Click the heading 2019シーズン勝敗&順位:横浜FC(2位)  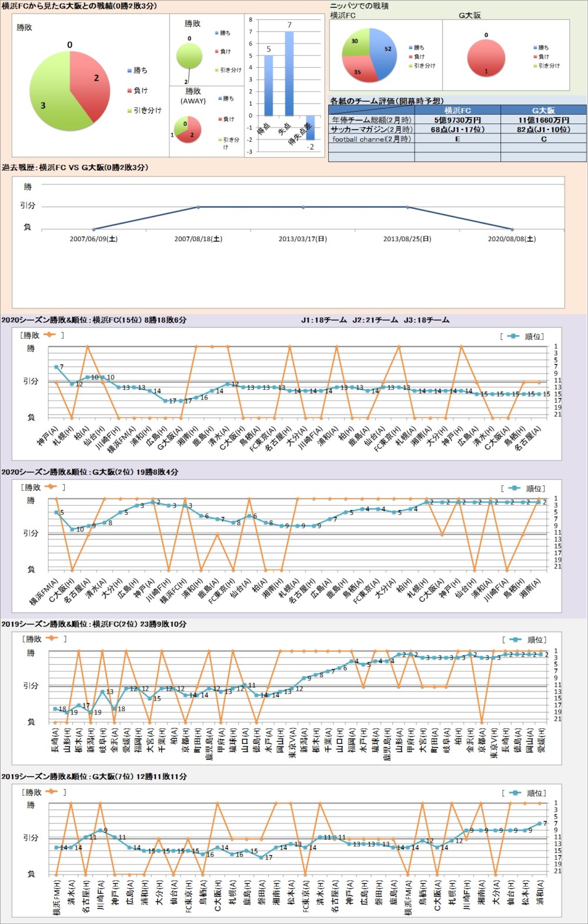coord(94,624)
